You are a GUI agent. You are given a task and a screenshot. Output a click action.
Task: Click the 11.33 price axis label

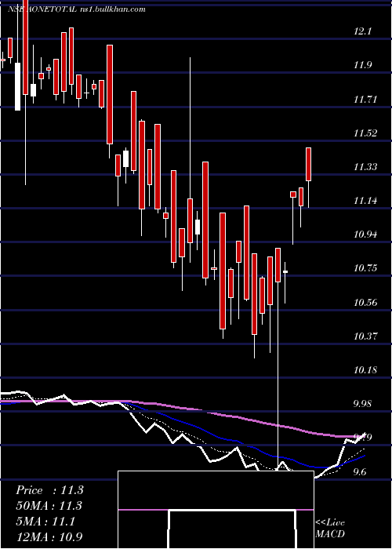click(365, 166)
